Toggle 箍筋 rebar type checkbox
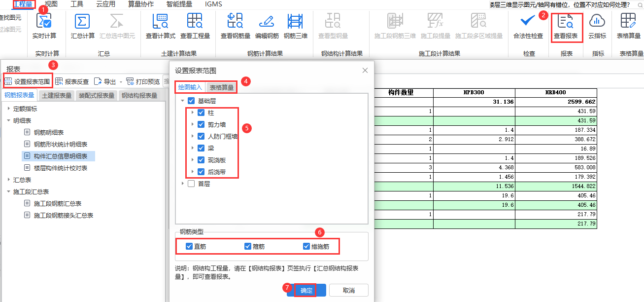This screenshot has height=302, width=644. click(248, 246)
